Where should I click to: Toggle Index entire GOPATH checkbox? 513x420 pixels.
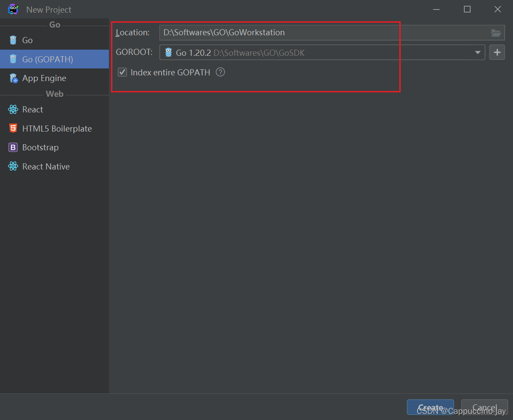pyautogui.click(x=122, y=72)
